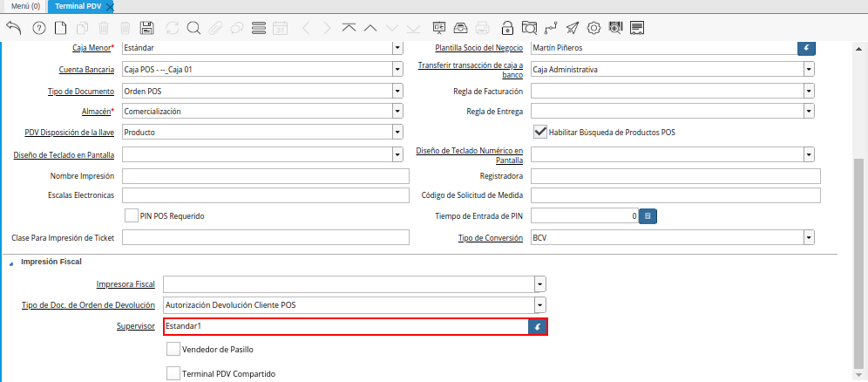Image resolution: width=868 pixels, height=382 pixels.
Task: Open the Cuenta Bancaria dropdown arrow
Action: (397, 69)
